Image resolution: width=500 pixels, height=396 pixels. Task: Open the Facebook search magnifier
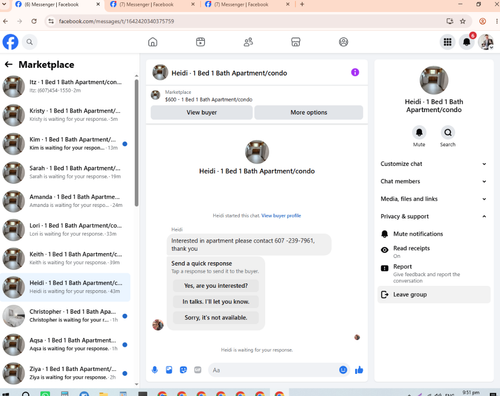[30, 42]
